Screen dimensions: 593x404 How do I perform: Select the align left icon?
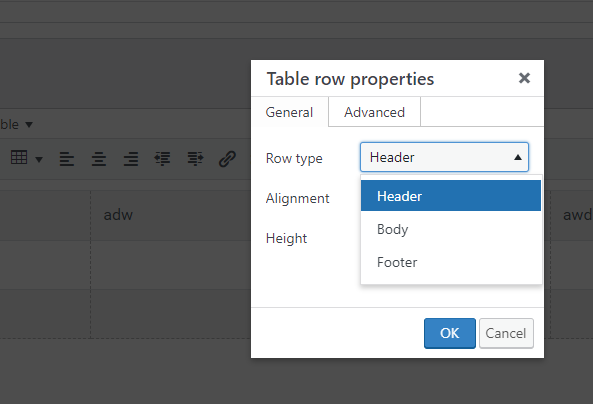(x=67, y=159)
